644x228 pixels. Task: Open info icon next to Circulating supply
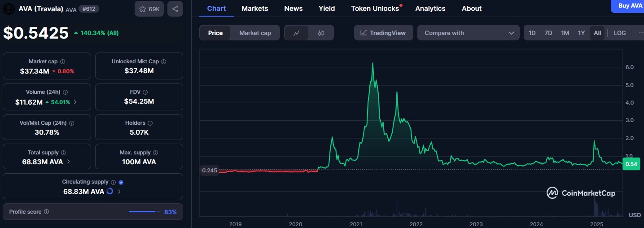click(113, 182)
